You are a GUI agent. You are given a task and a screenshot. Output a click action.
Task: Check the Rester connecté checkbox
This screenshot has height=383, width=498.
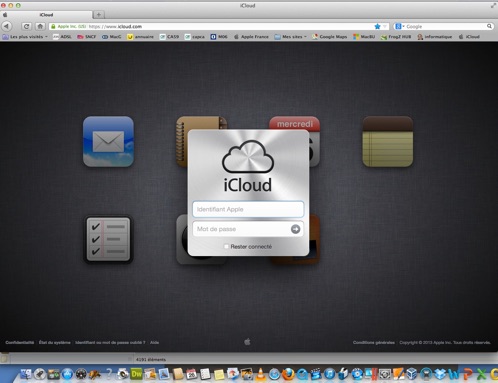tap(226, 246)
